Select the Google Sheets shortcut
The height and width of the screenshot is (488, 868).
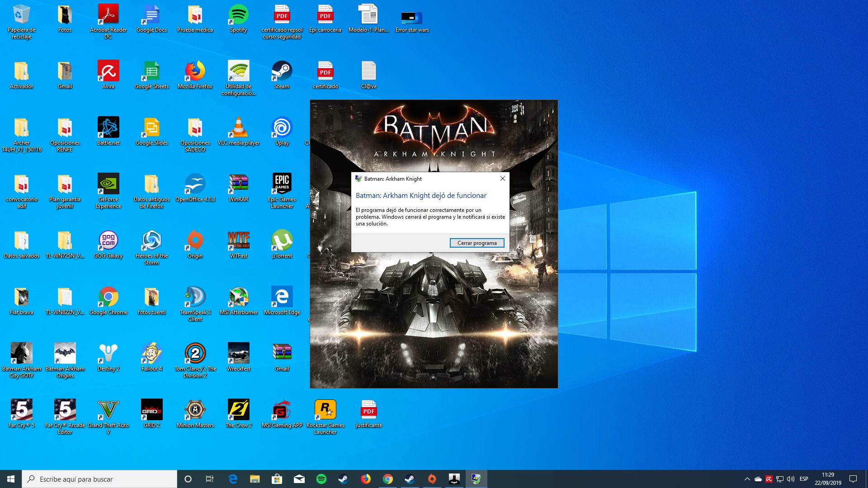click(x=151, y=75)
